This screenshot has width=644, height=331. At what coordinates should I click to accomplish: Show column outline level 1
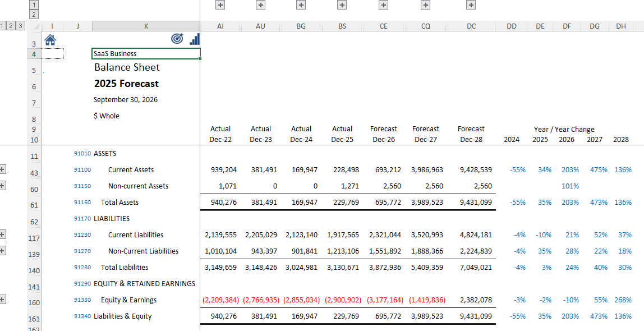pos(34,5)
